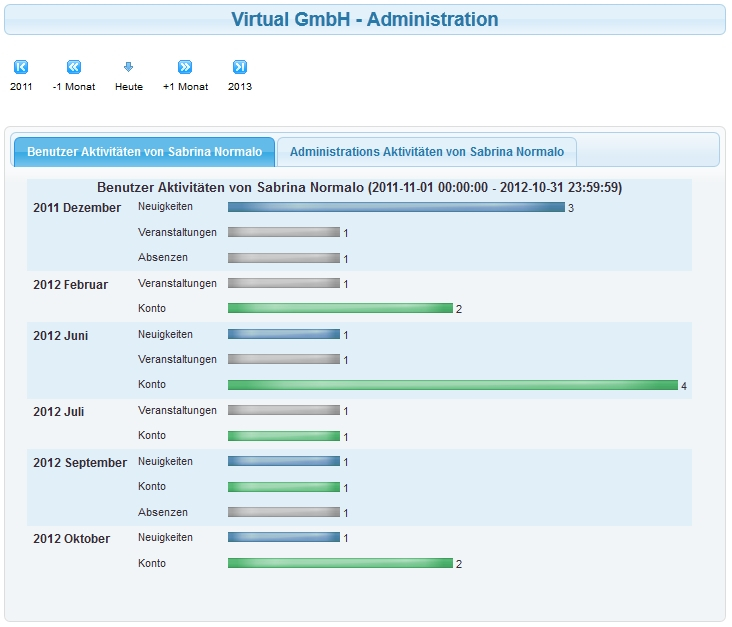
Task: Click the 2012 September month label
Action: point(80,463)
